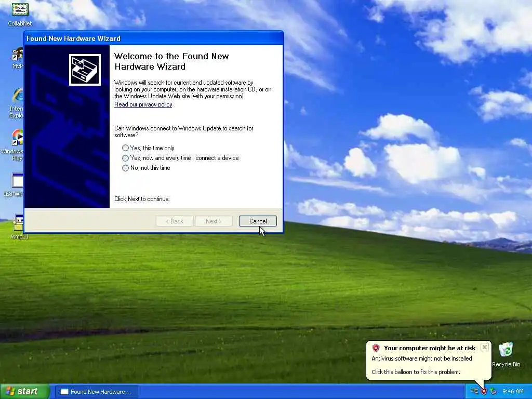Click the Back button in the wizard
Image resolution: width=532 pixels, height=399 pixels.
(175, 221)
